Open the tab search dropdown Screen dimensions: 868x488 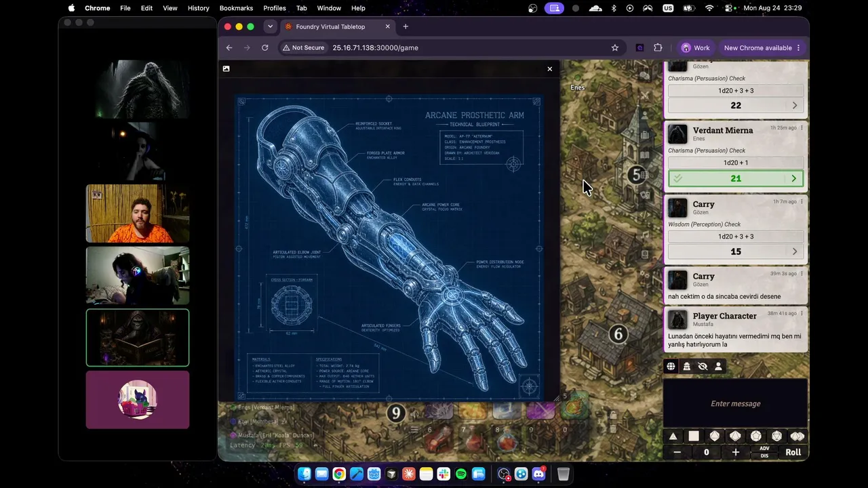(x=270, y=26)
